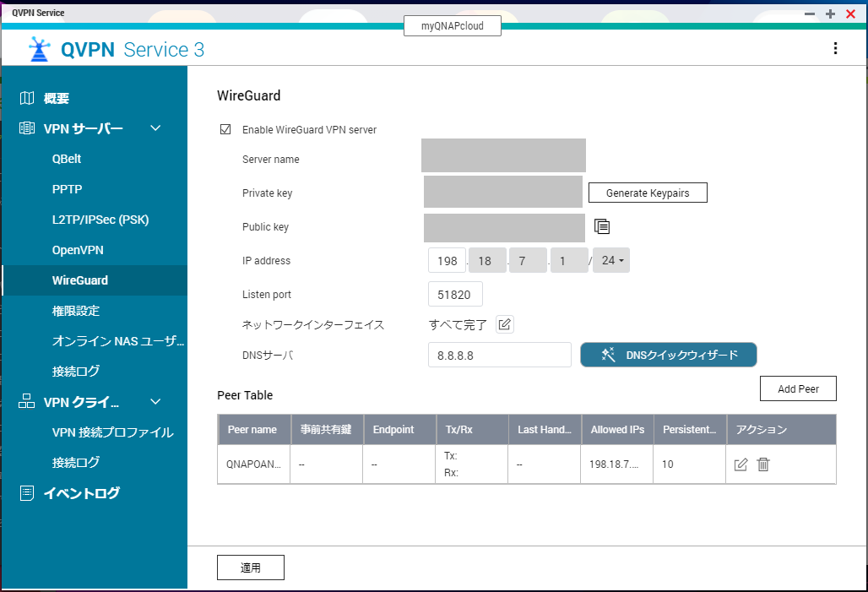
Task: Click the Allowed IPs column header
Action: click(617, 430)
